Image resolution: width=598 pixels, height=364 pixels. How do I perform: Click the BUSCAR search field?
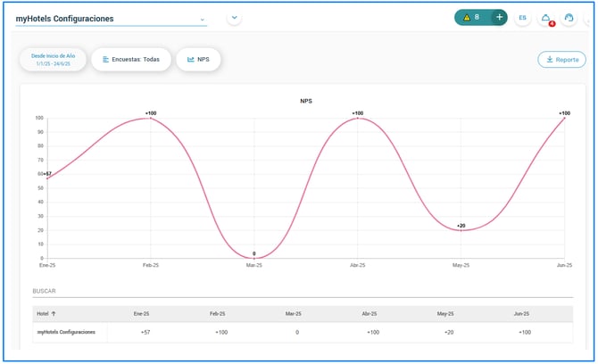(303, 291)
